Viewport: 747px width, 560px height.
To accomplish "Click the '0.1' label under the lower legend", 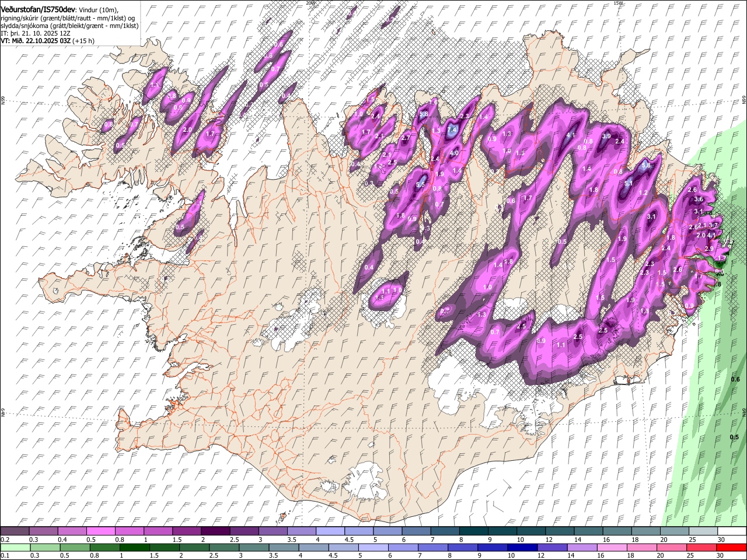I will pos(5,556).
